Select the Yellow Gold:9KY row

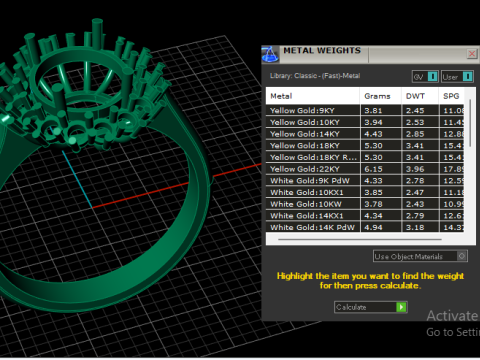click(x=365, y=110)
